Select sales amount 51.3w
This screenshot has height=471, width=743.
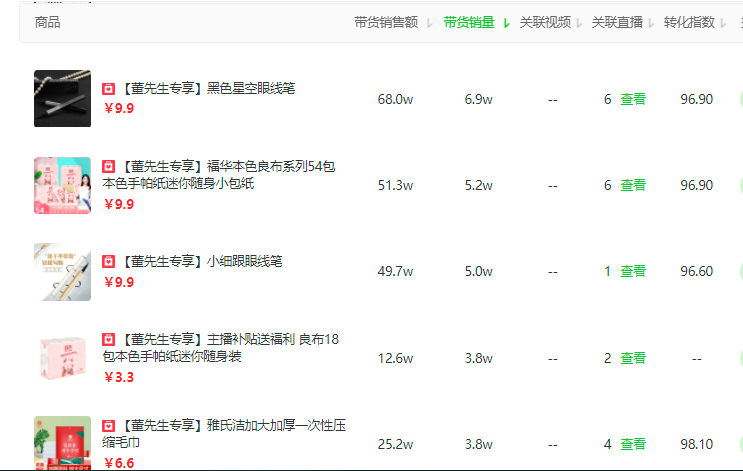point(395,185)
